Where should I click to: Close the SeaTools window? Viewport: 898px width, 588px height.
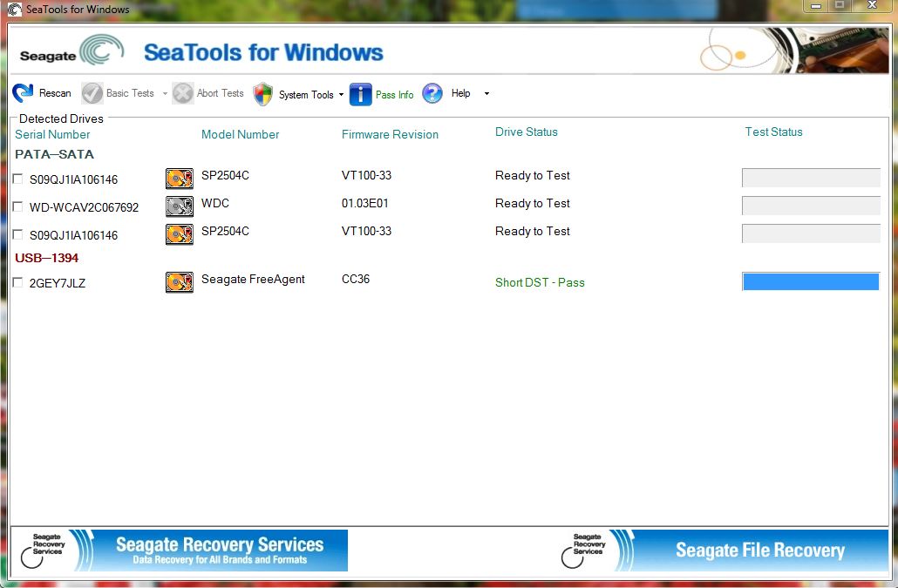tap(872, 6)
